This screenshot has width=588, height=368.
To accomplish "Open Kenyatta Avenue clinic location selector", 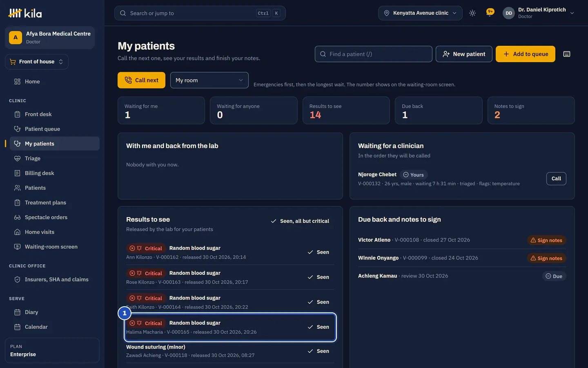I will tap(420, 13).
